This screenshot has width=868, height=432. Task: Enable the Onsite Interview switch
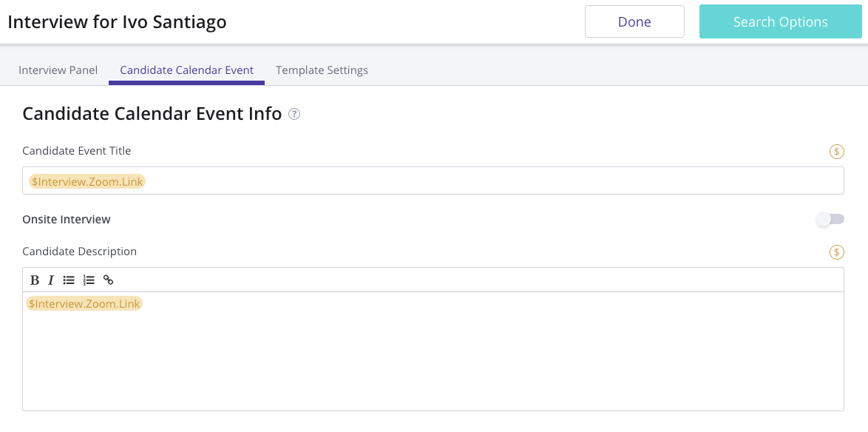tap(830, 219)
